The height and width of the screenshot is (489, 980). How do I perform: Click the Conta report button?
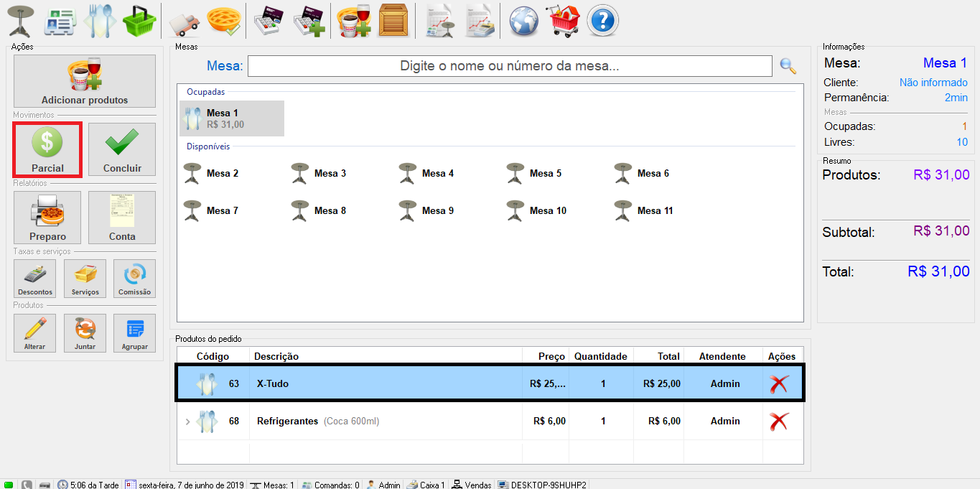pos(122,218)
